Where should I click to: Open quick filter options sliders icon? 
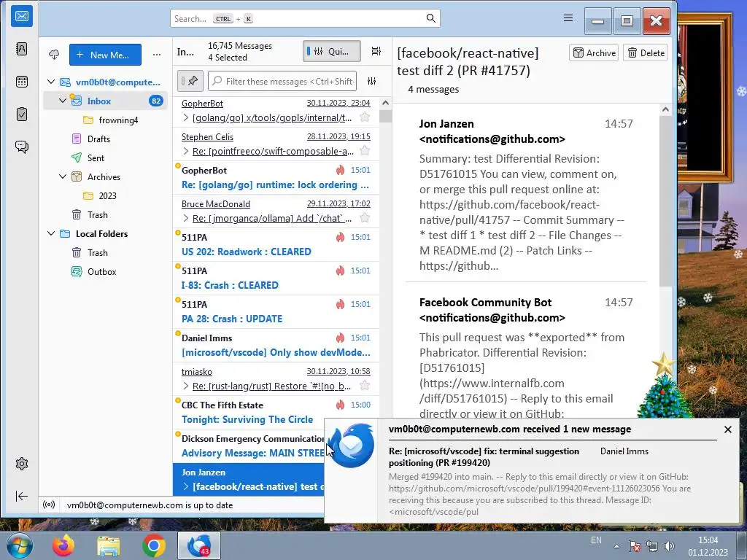point(371,82)
